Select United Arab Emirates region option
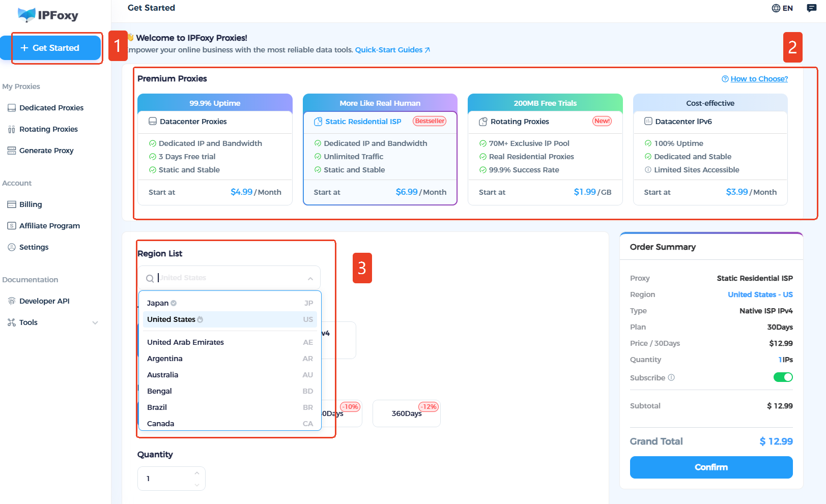The width and height of the screenshot is (826, 504). pyautogui.click(x=230, y=342)
